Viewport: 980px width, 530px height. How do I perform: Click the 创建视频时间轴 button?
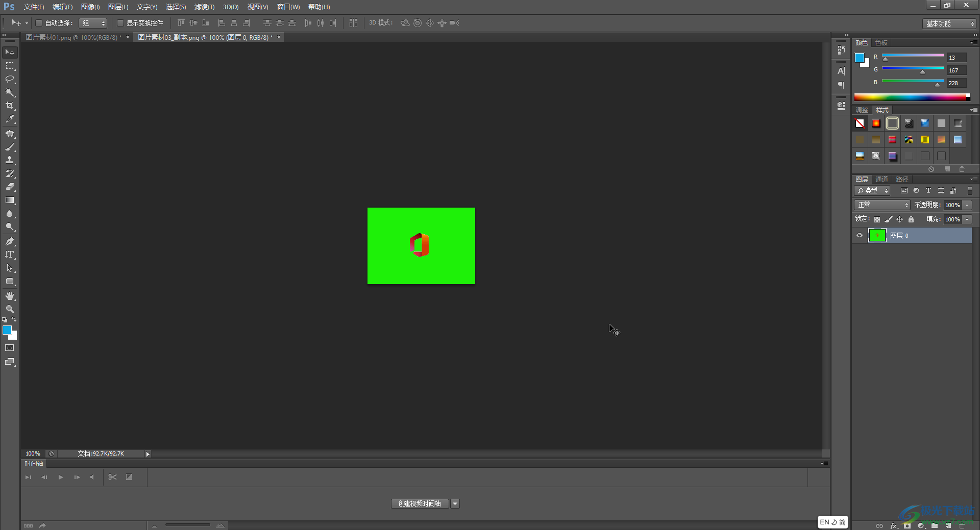pos(420,504)
